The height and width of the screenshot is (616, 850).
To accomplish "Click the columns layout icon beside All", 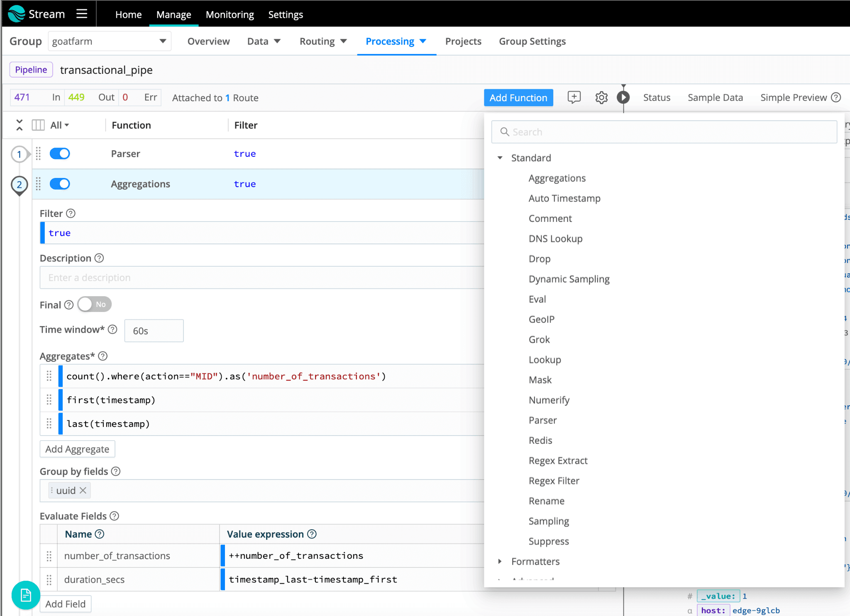I will point(38,125).
